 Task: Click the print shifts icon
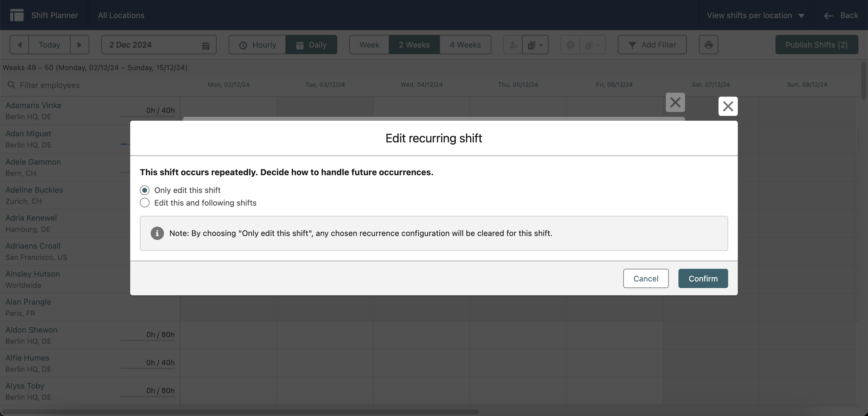pos(708,45)
